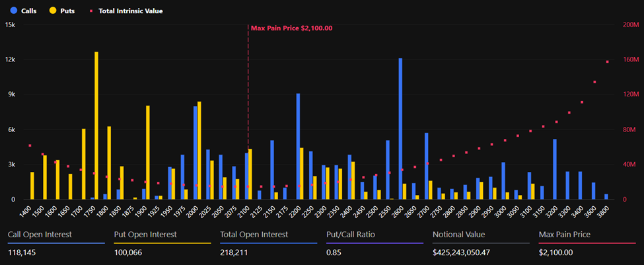Click the Call Open Interest value 118,145
Screen dimensions: 644x265
click(24, 252)
